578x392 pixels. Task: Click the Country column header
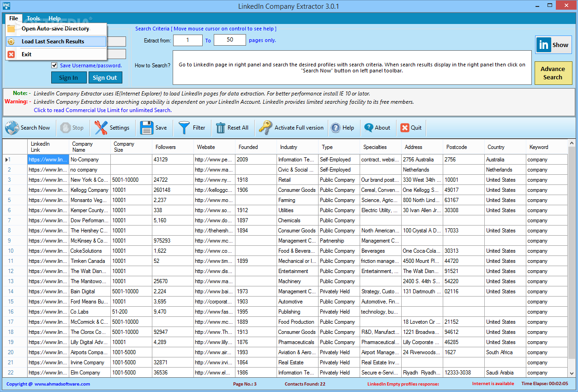[506, 147]
